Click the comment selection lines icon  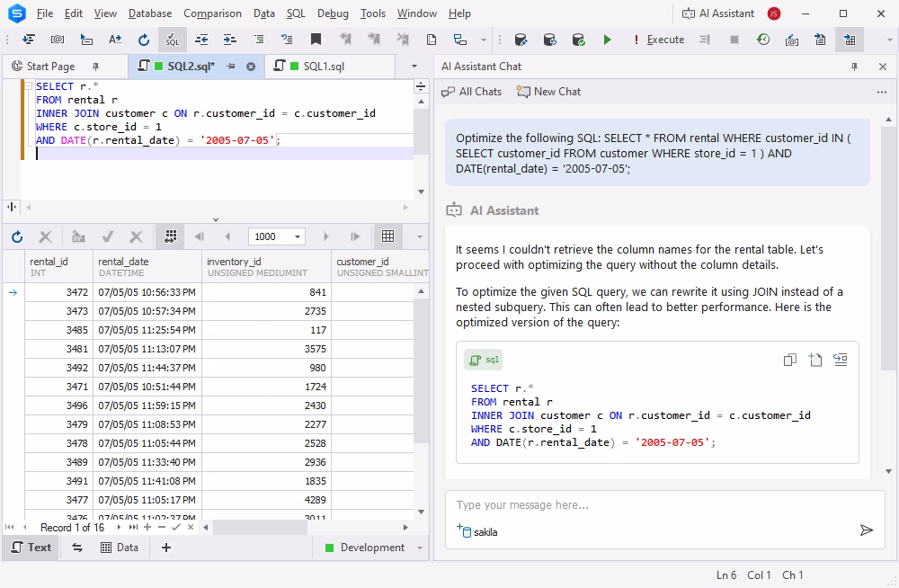click(259, 40)
